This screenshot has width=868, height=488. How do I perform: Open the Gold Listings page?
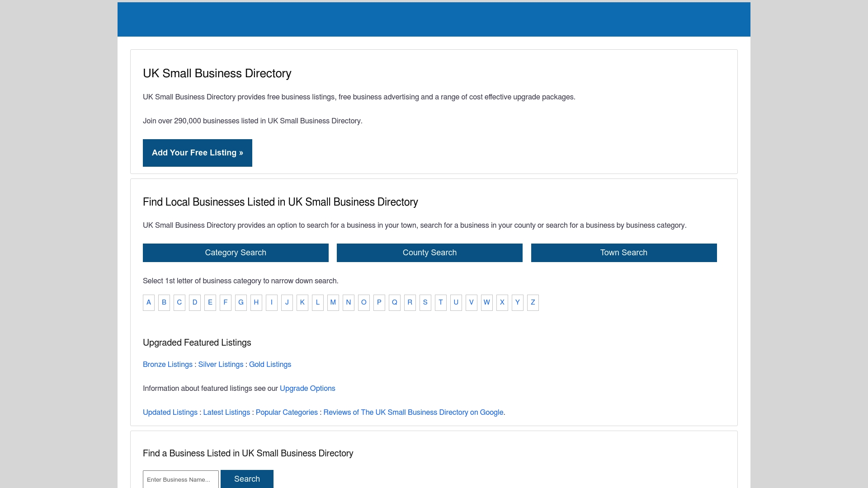click(x=270, y=364)
